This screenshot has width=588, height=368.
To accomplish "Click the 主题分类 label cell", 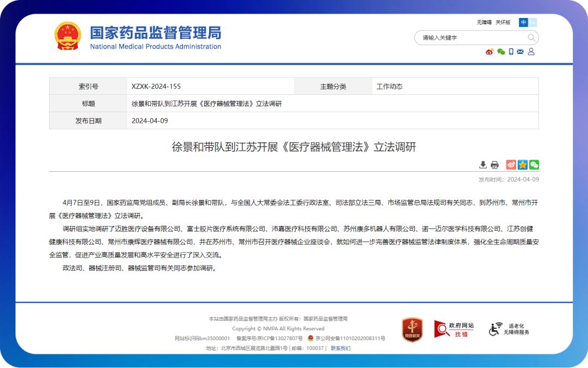I will (x=333, y=86).
